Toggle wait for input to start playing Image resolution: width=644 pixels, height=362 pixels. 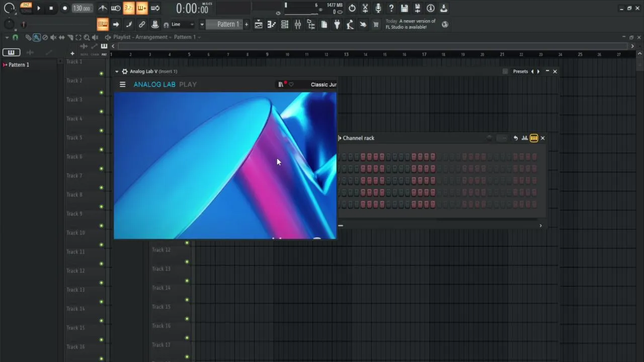tap(116, 8)
